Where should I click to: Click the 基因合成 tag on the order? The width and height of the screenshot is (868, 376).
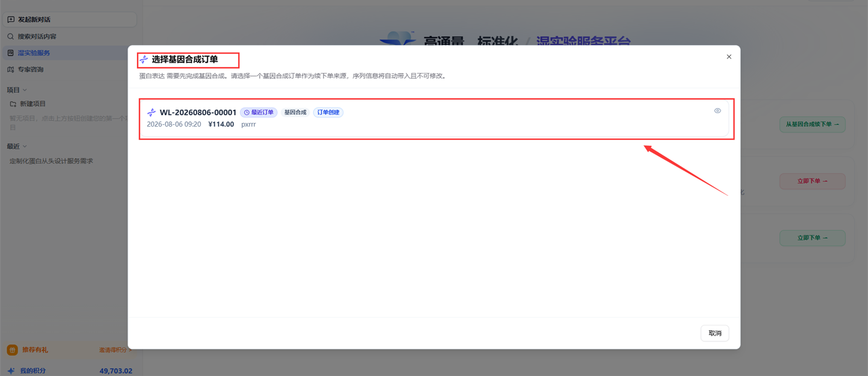(295, 113)
